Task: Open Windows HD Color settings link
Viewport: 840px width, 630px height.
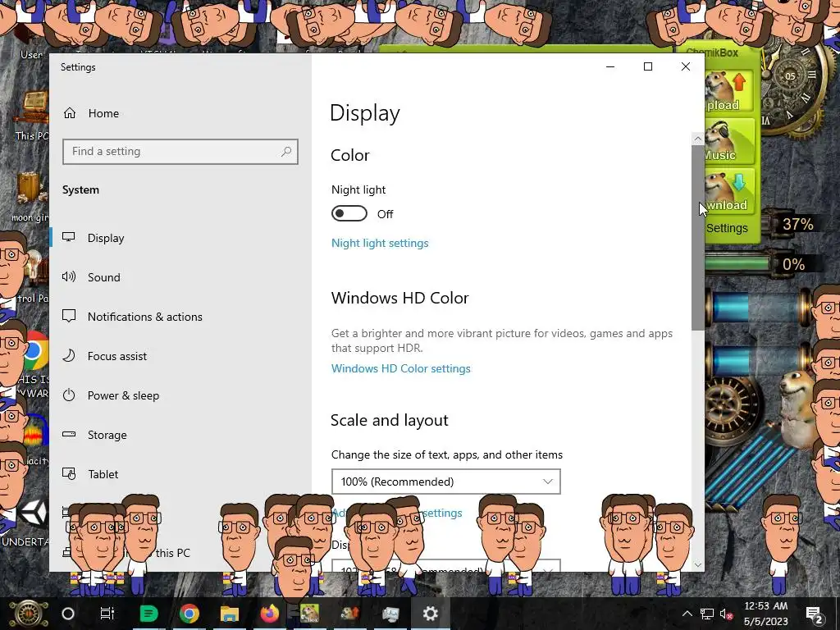Action: (x=400, y=368)
